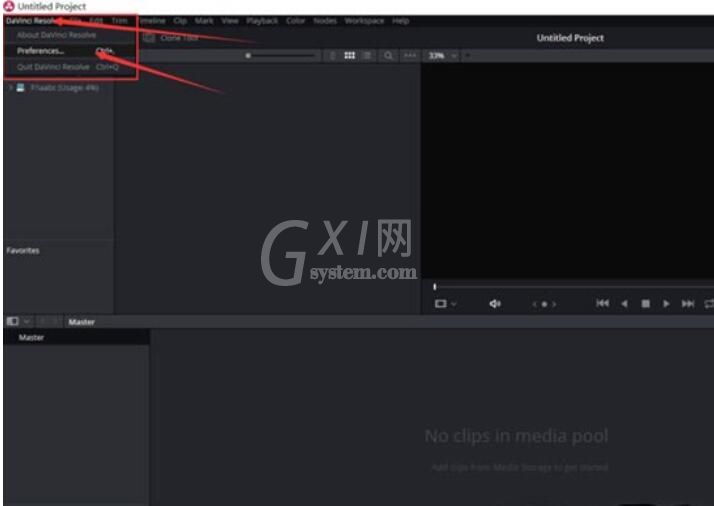714x506 pixels.
Task: Open the View menu
Action: click(230, 20)
